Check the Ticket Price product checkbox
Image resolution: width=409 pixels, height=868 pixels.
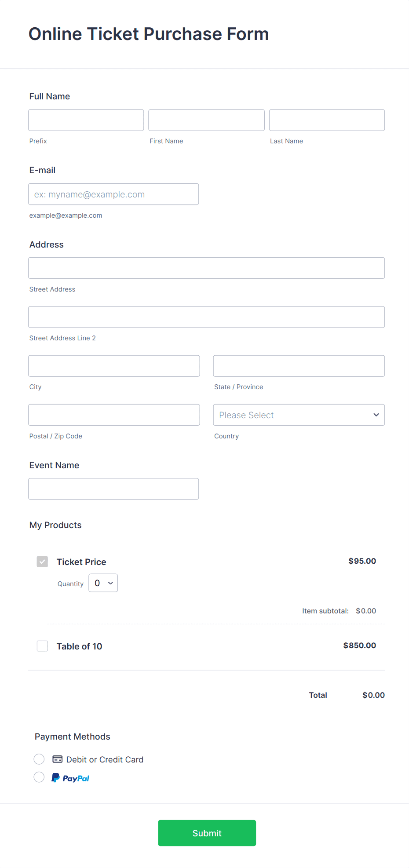pos(42,562)
